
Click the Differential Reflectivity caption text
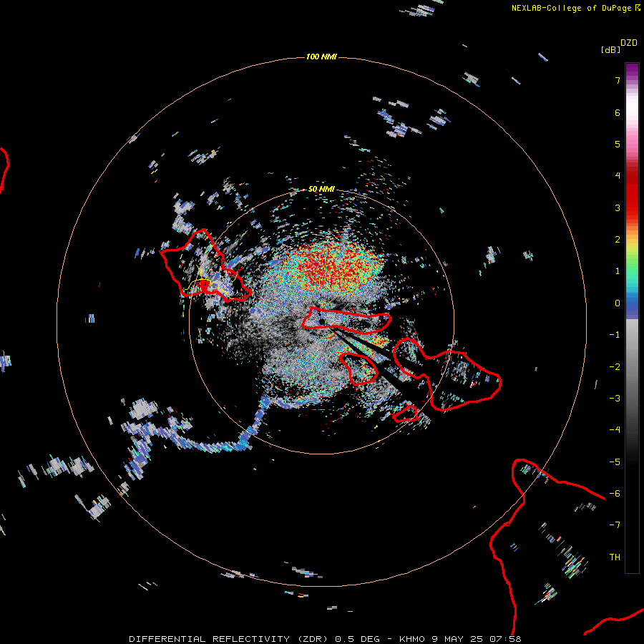[325, 639]
